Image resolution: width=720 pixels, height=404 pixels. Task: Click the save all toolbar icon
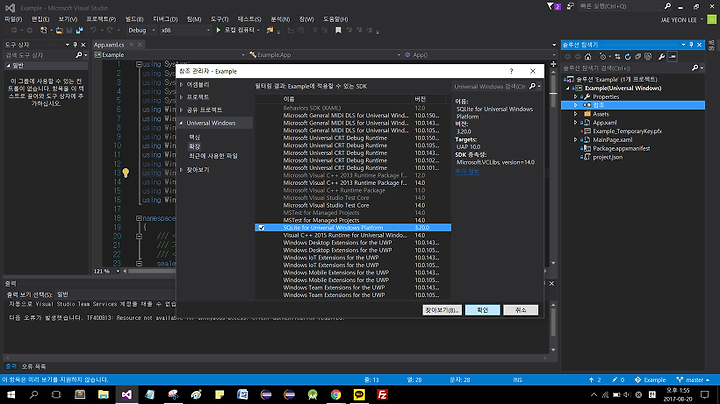(x=79, y=30)
